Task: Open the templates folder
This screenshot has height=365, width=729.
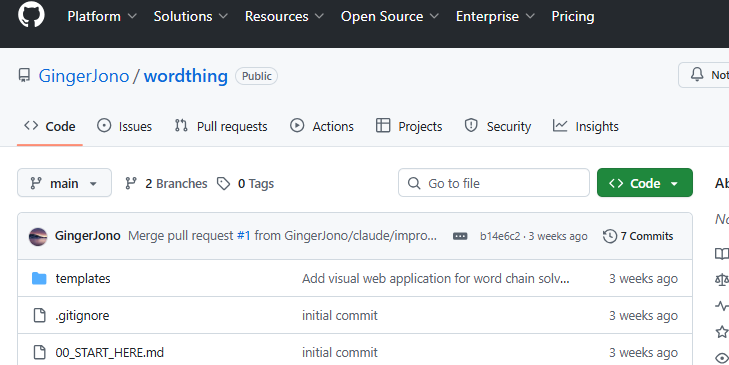Action: tap(83, 279)
